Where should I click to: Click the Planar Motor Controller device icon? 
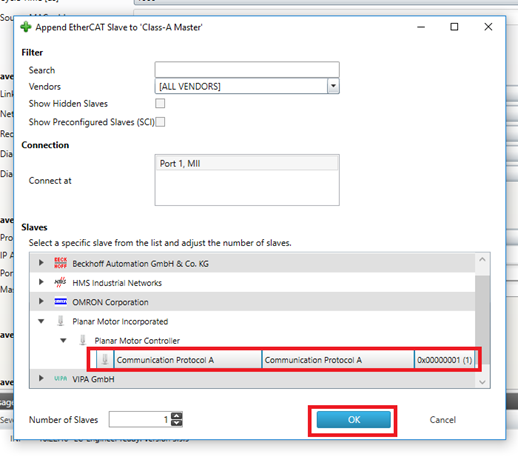coord(83,340)
